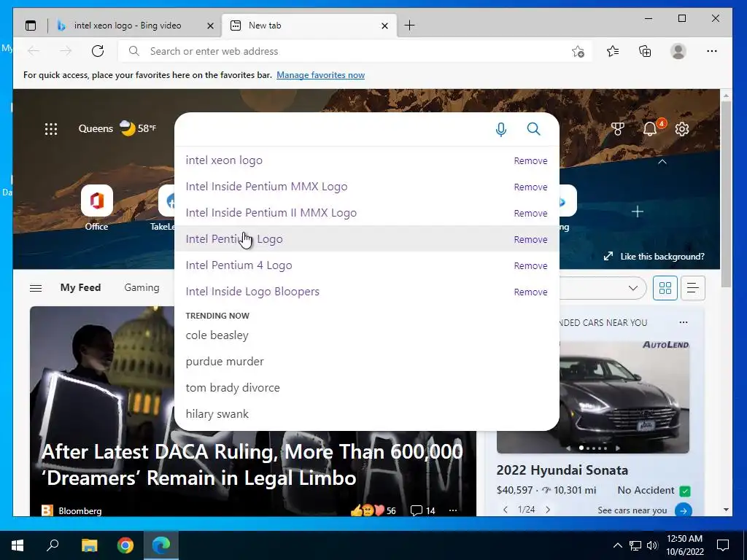Remove Intel Pentium 4 Logo suggestion
The image size is (747, 560).
[x=530, y=265]
